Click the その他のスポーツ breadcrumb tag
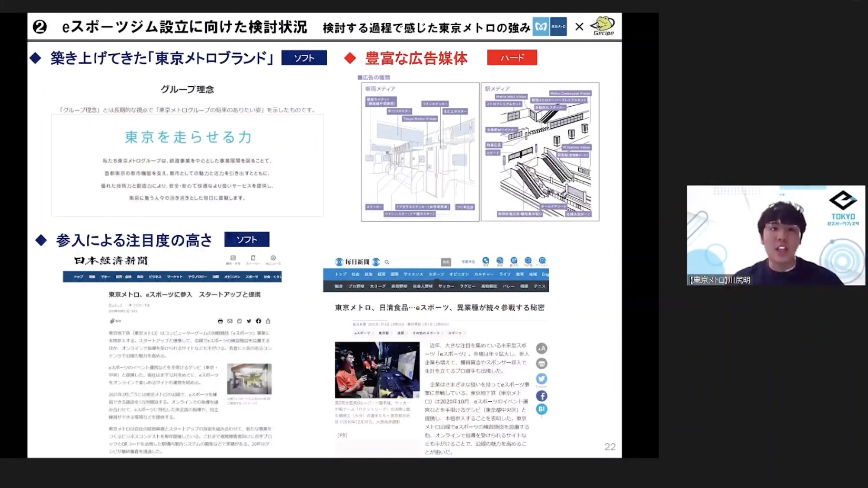Image resolution: width=868 pixels, height=488 pixels. click(426, 333)
